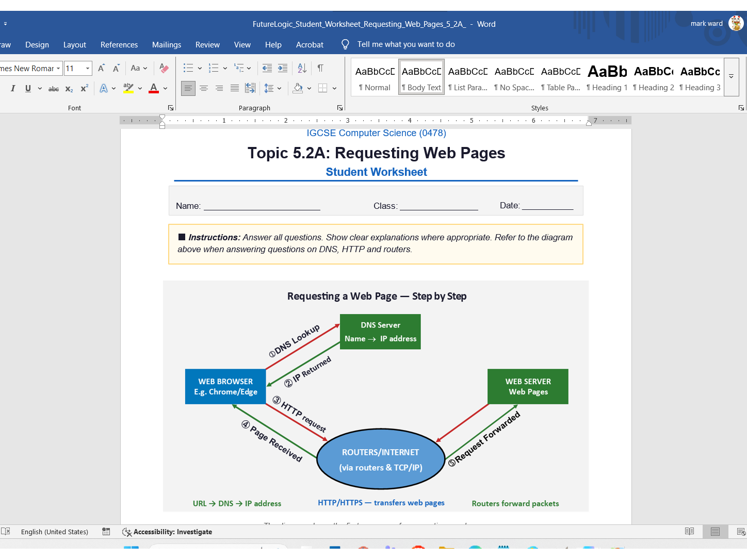Decrease the paragraph indent

pyautogui.click(x=267, y=68)
